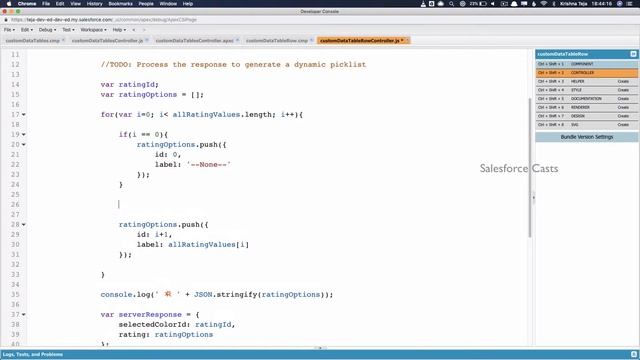
Task: Collapse serverResponse object at line 37
Action: pos(24,315)
